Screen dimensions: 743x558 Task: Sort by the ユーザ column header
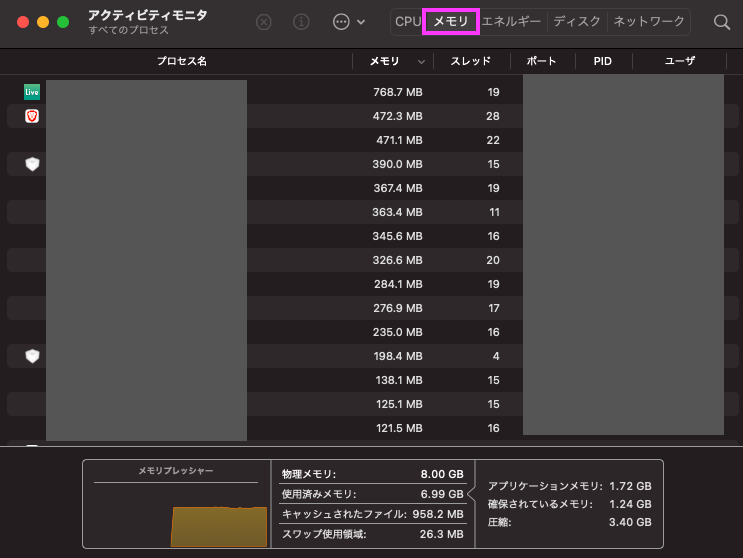[680, 61]
